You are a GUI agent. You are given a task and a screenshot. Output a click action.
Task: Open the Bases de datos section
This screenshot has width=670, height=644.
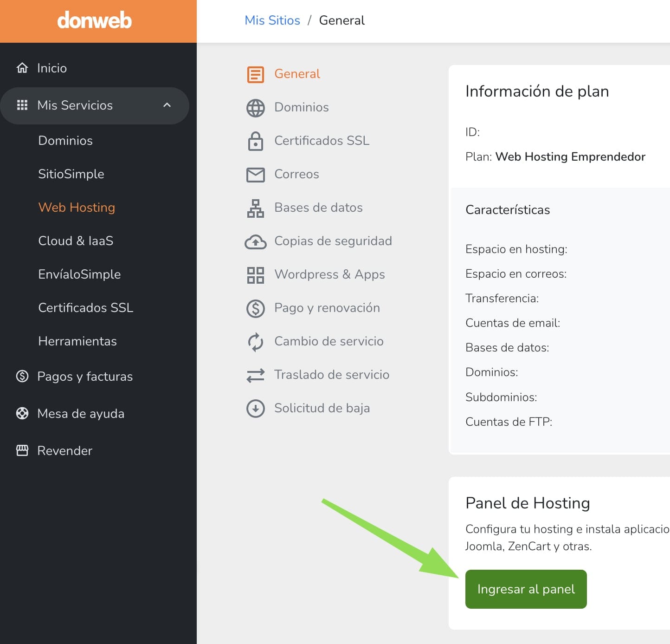(319, 208)
